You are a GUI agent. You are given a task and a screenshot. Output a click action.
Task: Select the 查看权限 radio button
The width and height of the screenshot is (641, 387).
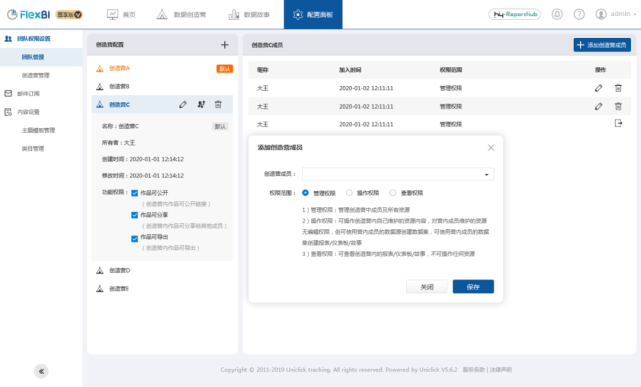click(393, 192)
